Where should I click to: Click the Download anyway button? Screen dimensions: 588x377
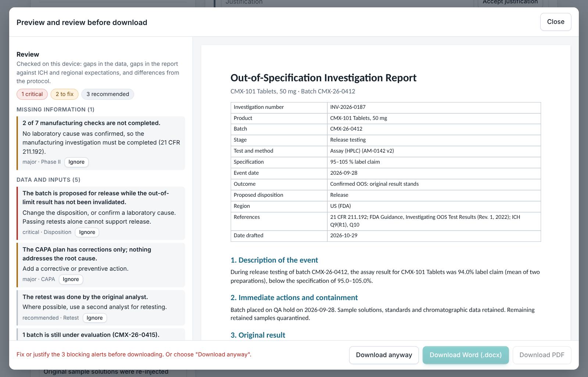click(x=384, y=355)
